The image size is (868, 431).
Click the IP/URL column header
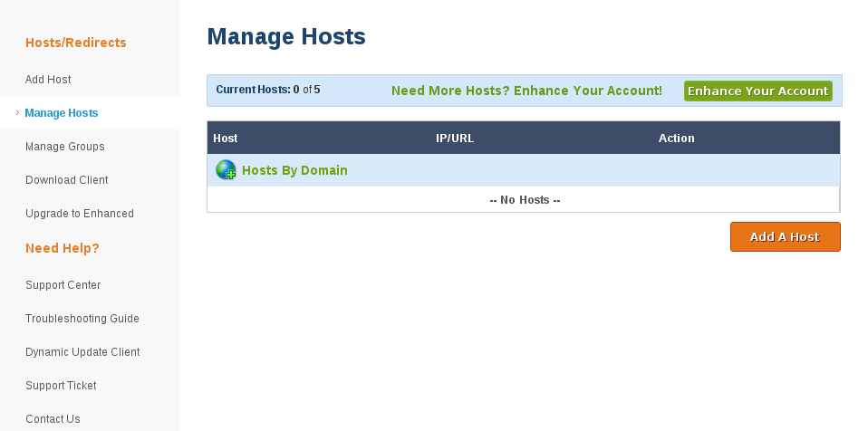click(x=455, y=139)
